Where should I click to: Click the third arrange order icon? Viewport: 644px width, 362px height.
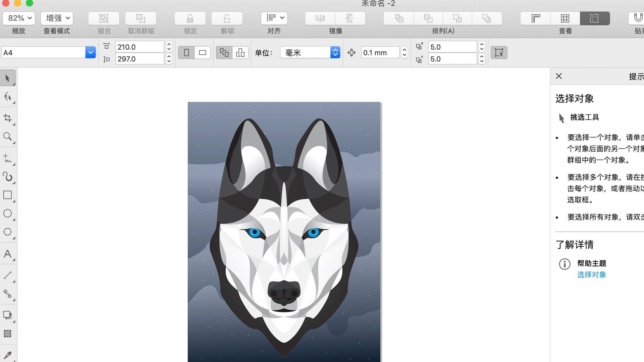pos(458,18)
